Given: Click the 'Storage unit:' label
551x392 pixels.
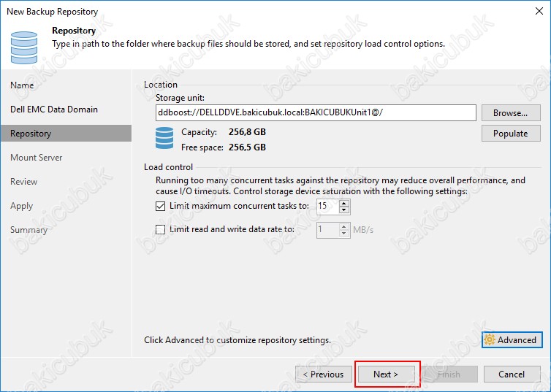Looking at the screenshot, I should click(180, 98).
